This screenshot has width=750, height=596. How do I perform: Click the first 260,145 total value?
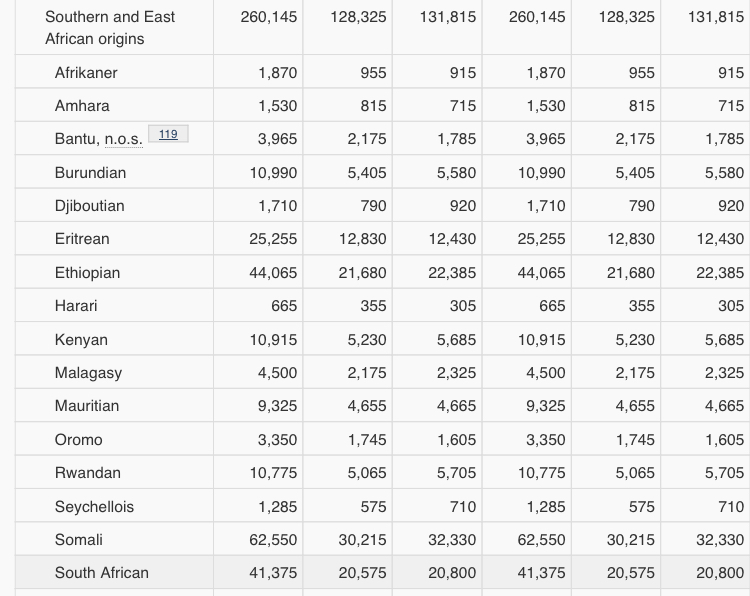269,17
